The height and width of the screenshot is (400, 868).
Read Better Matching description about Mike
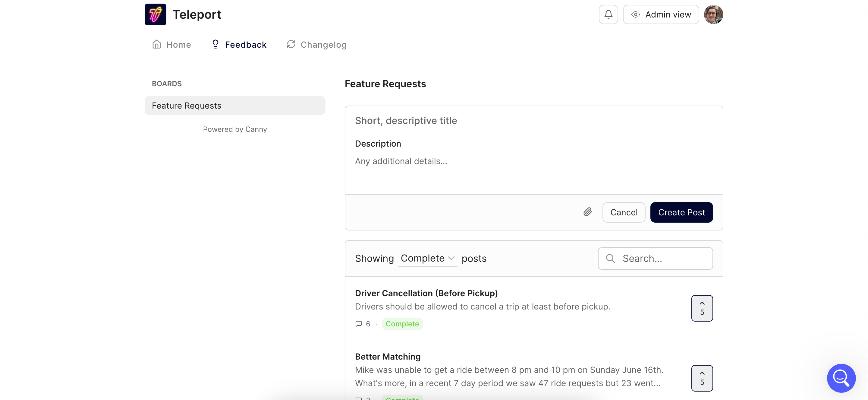pos(509,376)
